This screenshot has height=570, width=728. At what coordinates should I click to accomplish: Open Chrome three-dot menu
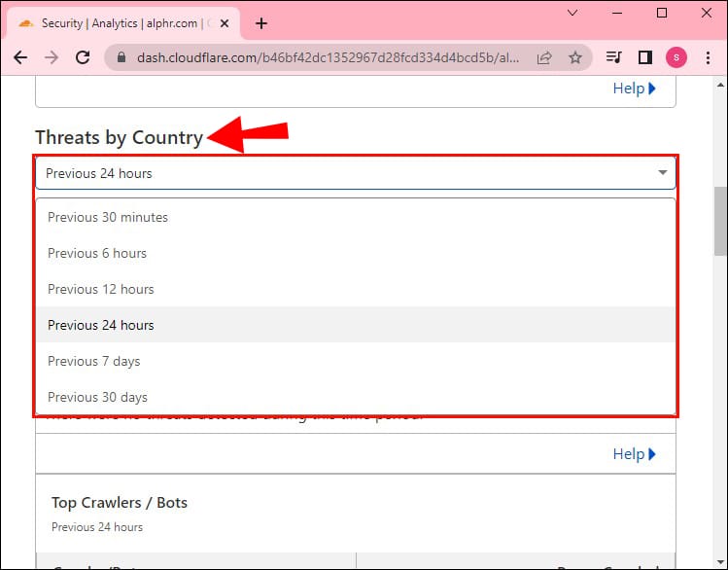click(x=707, y=58)
